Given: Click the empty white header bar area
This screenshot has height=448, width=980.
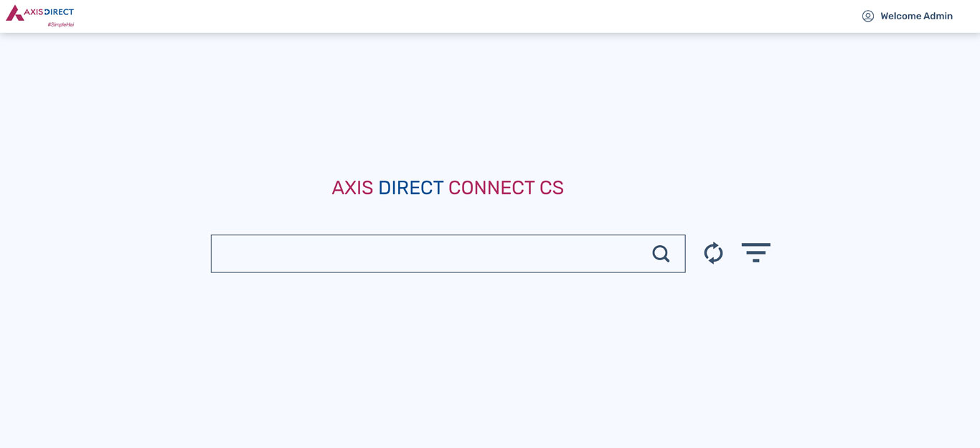Looking at the screenshot, I should click(x=466, y=16).
